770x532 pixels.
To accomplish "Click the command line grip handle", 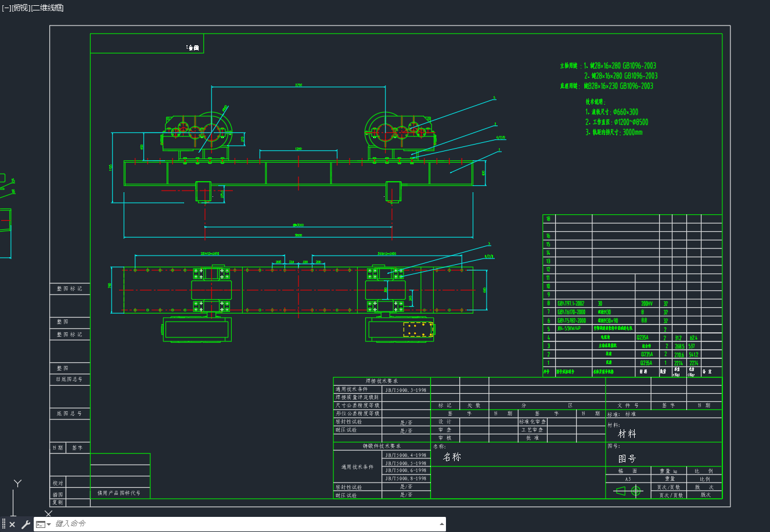I will [x=3, y=524].
